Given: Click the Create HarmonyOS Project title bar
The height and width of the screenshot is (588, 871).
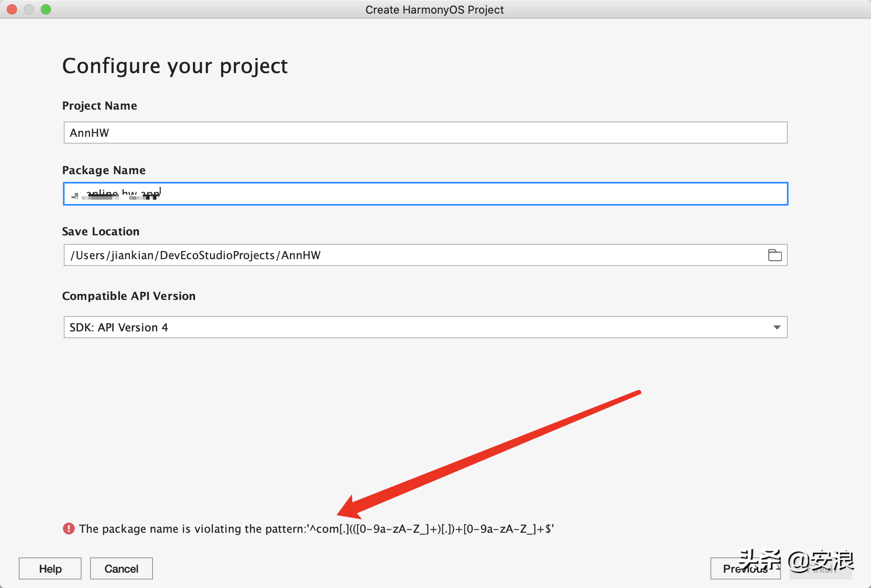Looking at the screenshot, I should (x=434, y=9).
